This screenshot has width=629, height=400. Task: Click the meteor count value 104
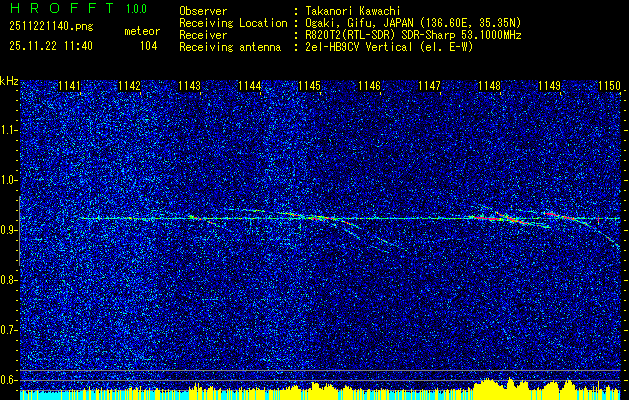tap(148, 47)
